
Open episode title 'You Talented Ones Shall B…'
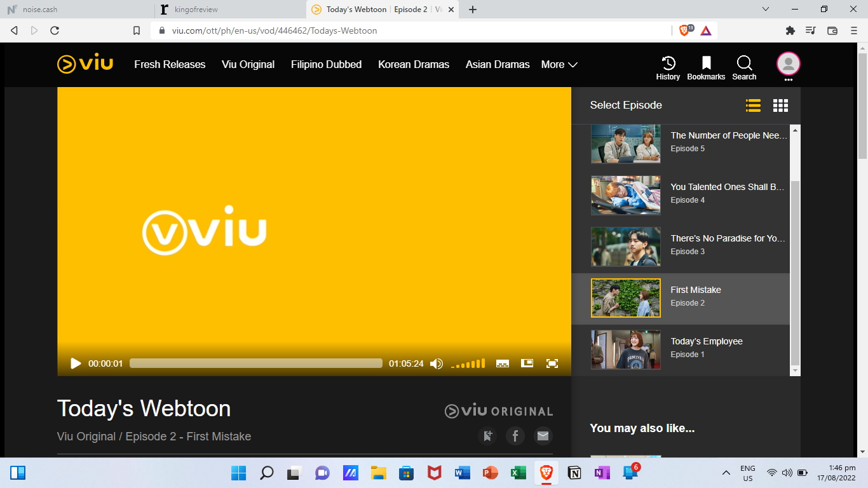728,187
